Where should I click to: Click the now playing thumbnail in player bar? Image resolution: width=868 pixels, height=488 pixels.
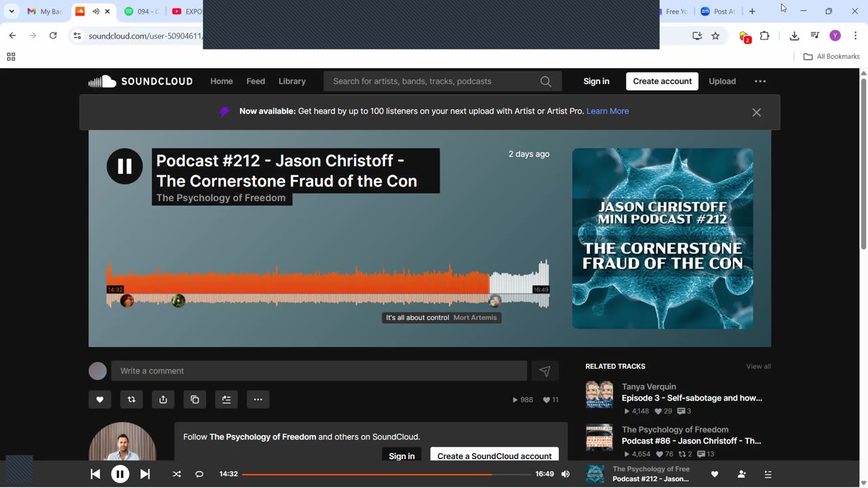point(595,474)
